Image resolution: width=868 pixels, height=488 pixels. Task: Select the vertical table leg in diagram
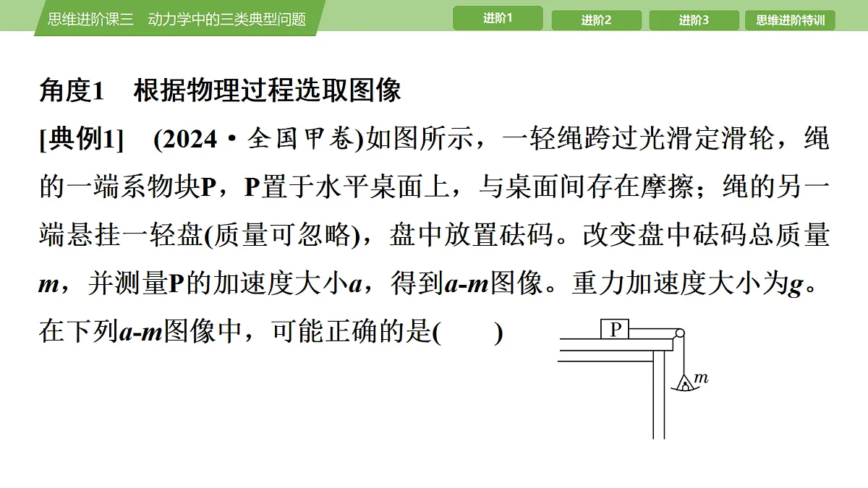[x=659, y=394]
